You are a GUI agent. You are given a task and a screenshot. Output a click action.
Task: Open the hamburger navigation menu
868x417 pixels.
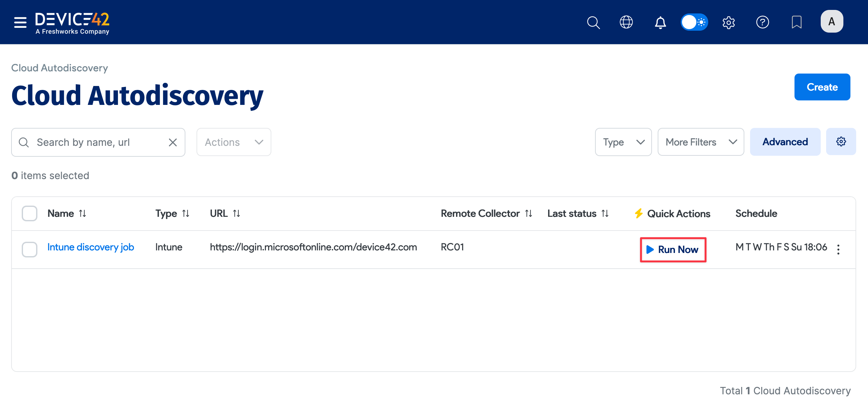coord(20,22)
